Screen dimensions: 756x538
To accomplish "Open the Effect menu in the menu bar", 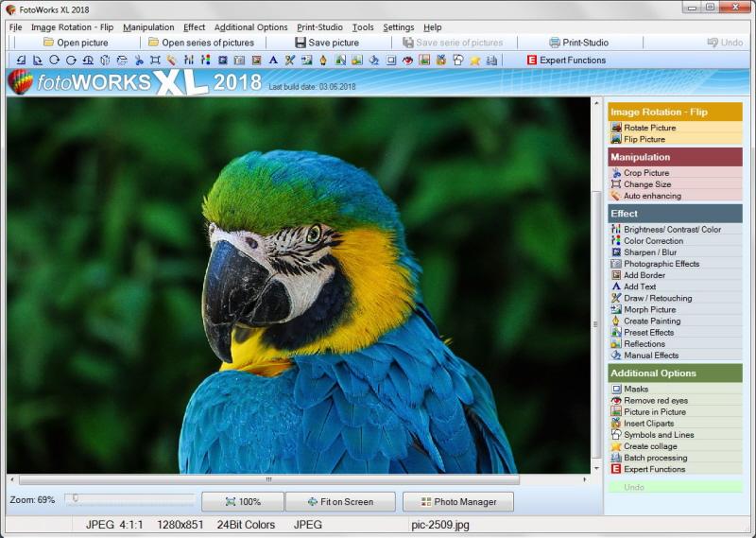I will coord(194,27).
